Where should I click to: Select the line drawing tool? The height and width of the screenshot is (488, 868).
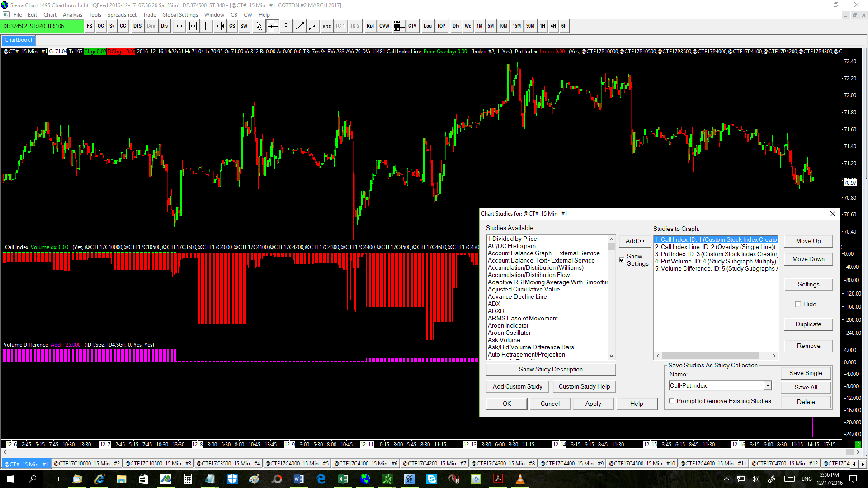click(300, 26)
